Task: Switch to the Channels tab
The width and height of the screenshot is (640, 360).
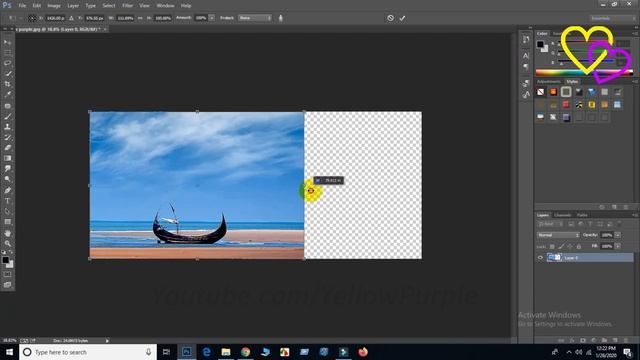Action: [x=562, y=215]
